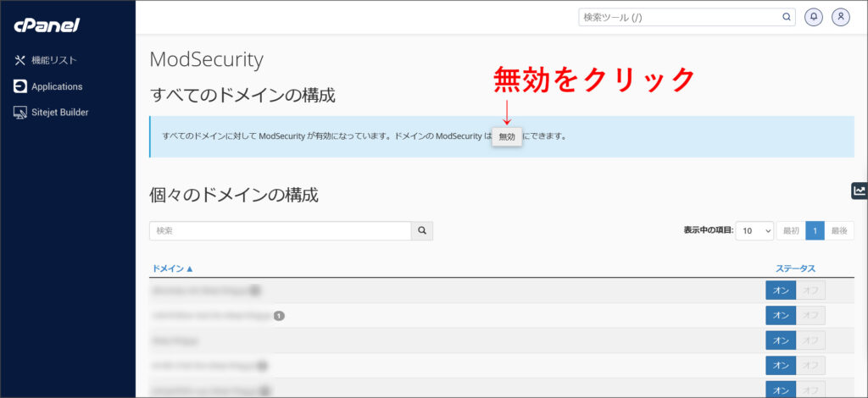The height and width of the screenshot is (398, 868).
Task: Select Sitejet Builder in the sidebar
Action: click(x=60, y=113)
